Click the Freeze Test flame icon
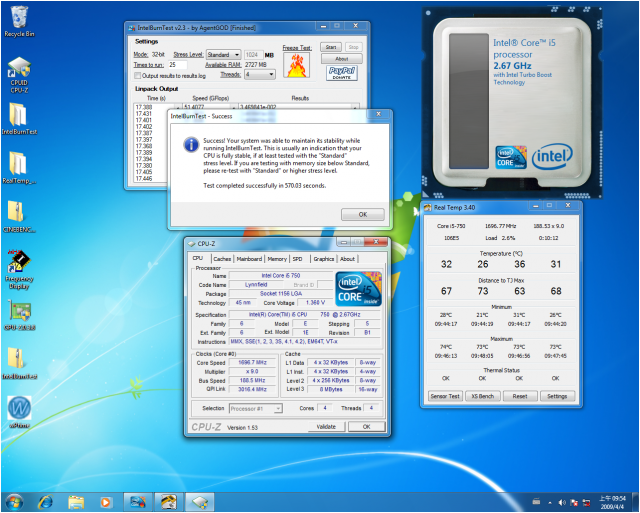 click(x=297, y=65)
